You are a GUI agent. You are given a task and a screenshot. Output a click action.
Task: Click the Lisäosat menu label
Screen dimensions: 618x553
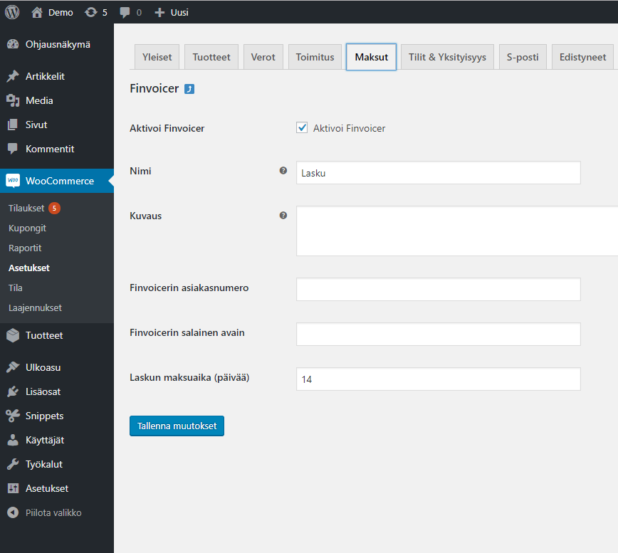coord(43,392)
